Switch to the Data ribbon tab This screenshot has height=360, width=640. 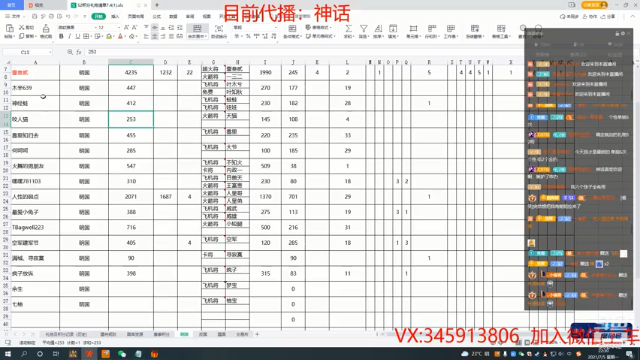pyautogui.click(x=173, y=16)
